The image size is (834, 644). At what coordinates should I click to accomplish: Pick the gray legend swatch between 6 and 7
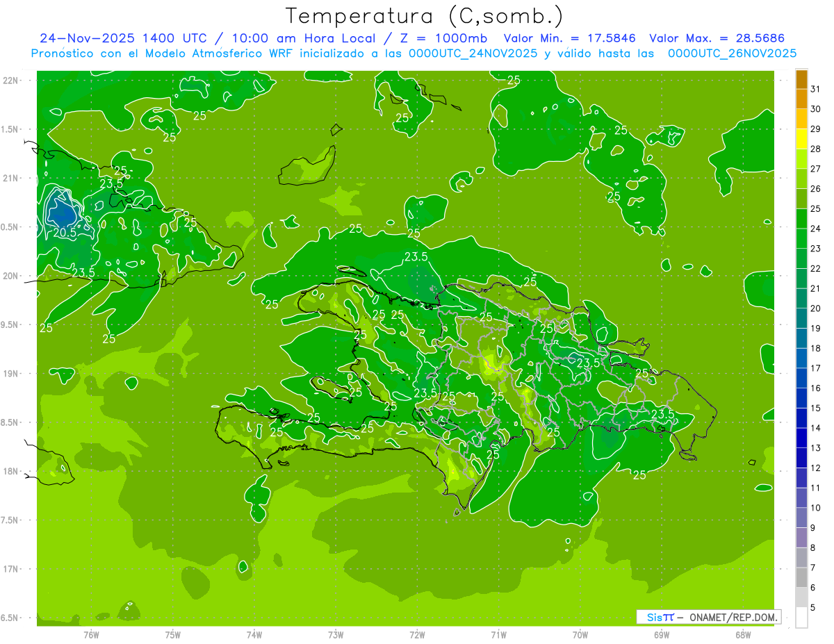click(x=801, y=578)
